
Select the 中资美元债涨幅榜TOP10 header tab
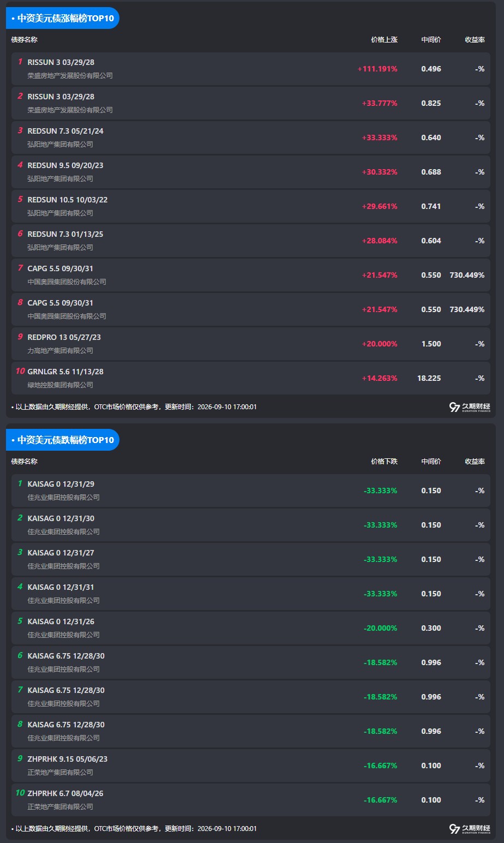pos(63,18)
